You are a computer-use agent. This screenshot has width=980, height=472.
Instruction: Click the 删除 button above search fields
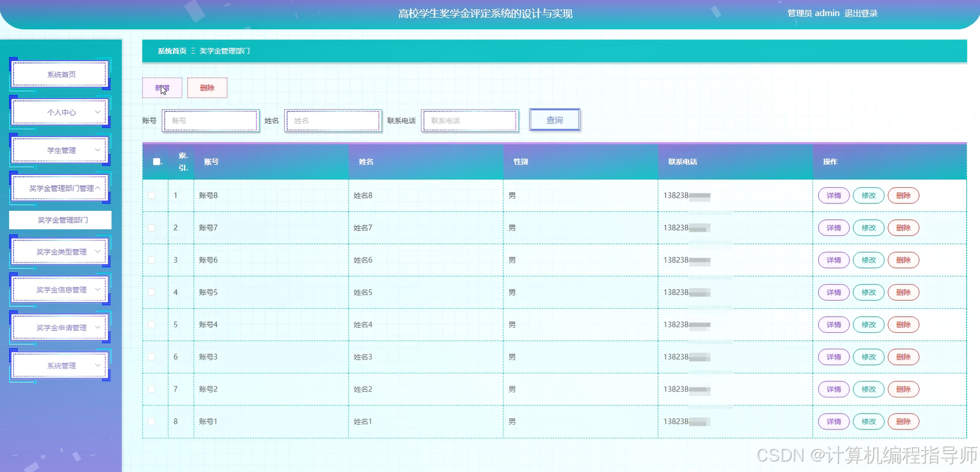coord(207,87)
